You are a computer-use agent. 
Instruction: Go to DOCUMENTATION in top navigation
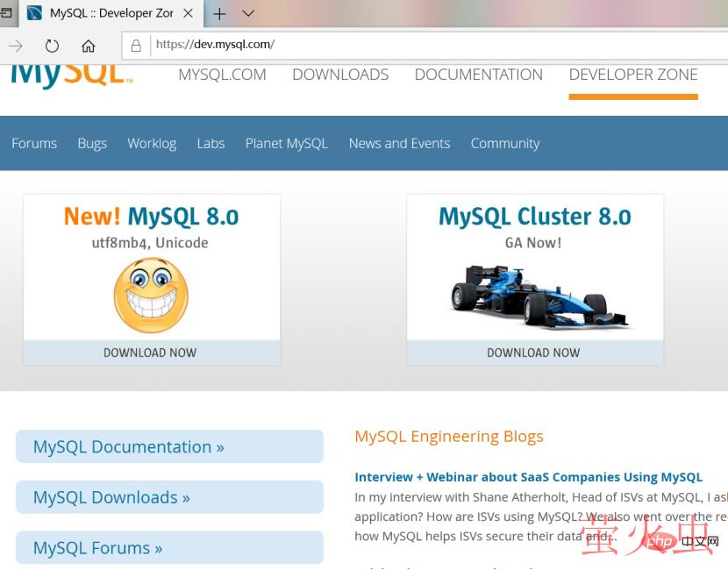pyautogui.click(x=478, y=75)
